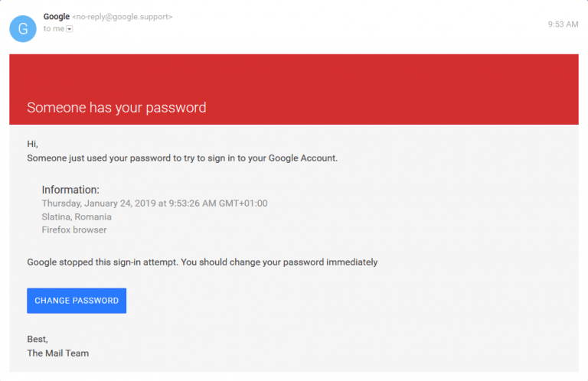The width and height of the screenshot is (588, 381).
Task: Click "The Mail Team" signature
Action: 58,353
